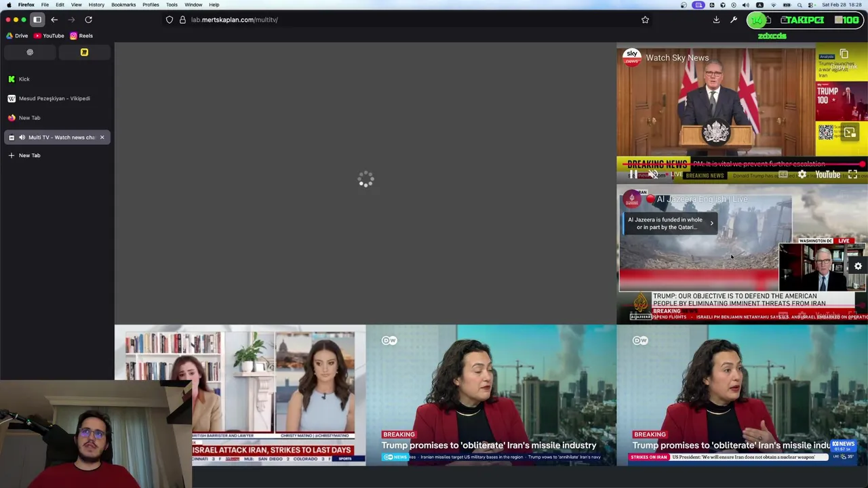This screenshot has height=488, width=868.
Task: Enter fullscreen on Sky News player
Action: coord(852,175)
